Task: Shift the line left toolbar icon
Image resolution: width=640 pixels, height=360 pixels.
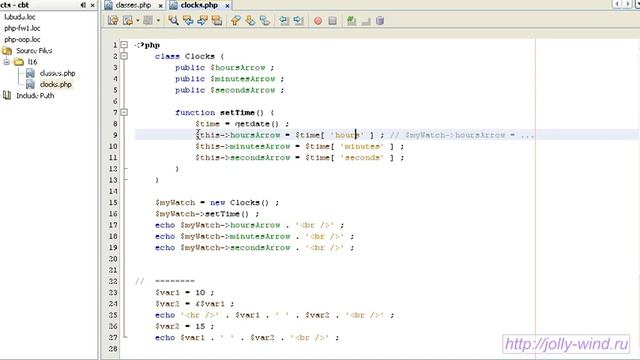Action: 284,20
